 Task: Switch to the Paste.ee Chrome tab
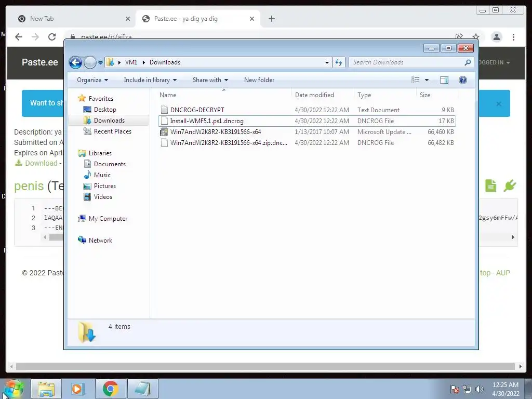[198, 19]
